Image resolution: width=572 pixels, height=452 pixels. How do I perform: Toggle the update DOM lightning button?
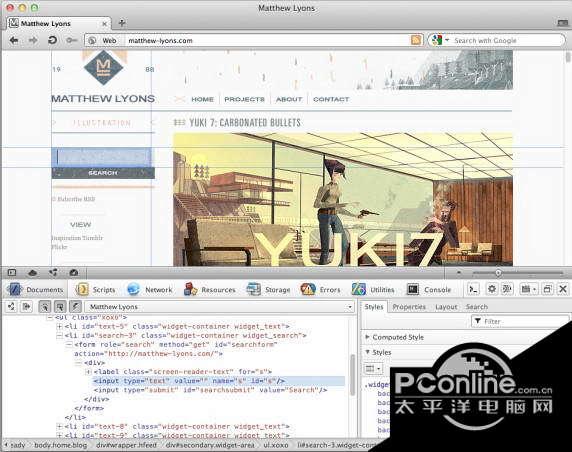tap(76, 306)
